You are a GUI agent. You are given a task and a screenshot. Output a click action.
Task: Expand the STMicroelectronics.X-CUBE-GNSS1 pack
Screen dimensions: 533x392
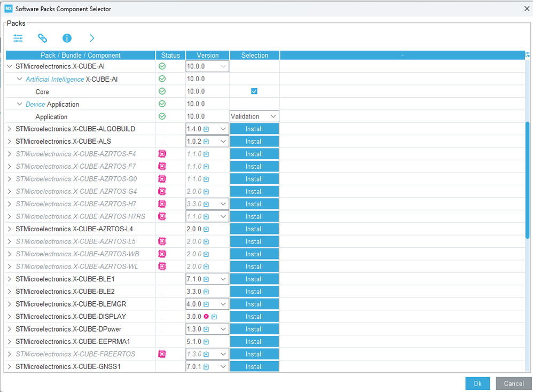[10, 366]
